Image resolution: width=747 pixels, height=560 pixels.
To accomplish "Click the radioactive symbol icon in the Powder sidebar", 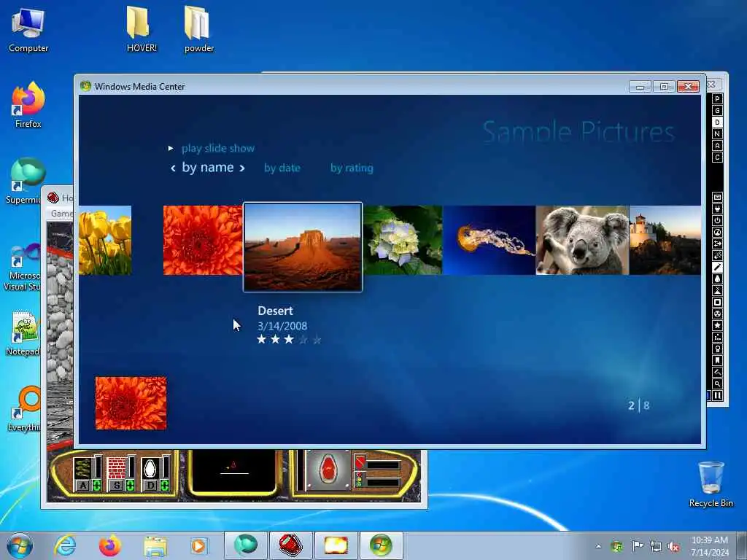I will tap(717, 314).
